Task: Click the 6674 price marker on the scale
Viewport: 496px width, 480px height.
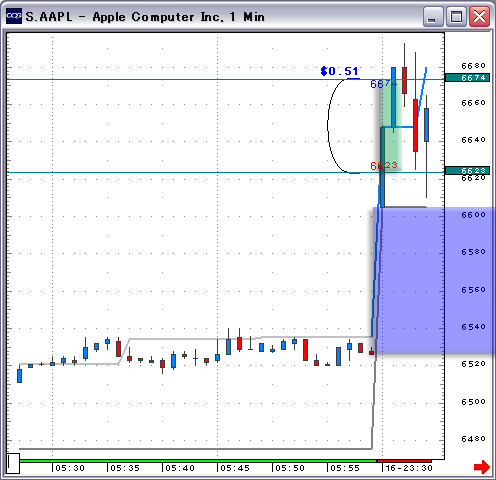Action: (x=467, y=78)
